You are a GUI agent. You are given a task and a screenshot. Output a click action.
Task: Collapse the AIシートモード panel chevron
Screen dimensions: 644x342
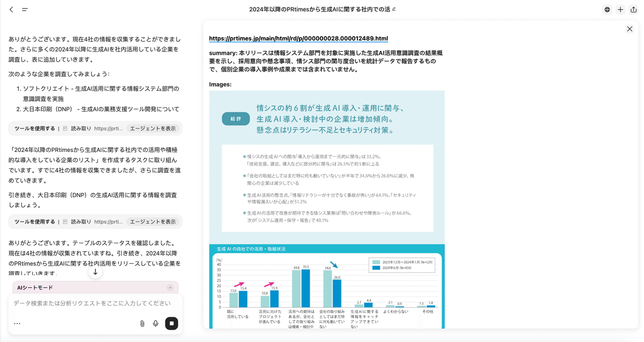point(170,288)
